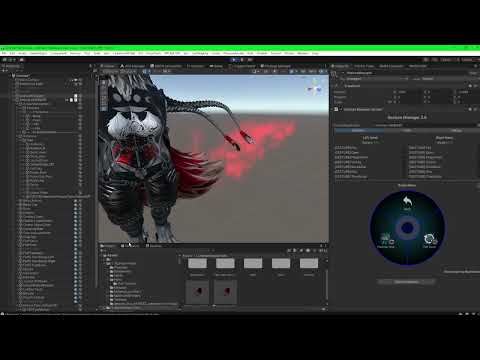Click the radial menu's lower-left option icon
Viewport: 480px width, 360px height.
point(386,240)
